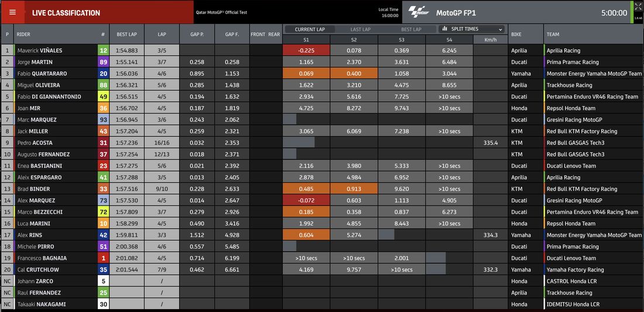Click the LIVE CLASSIFICATION title

[66, 13]
